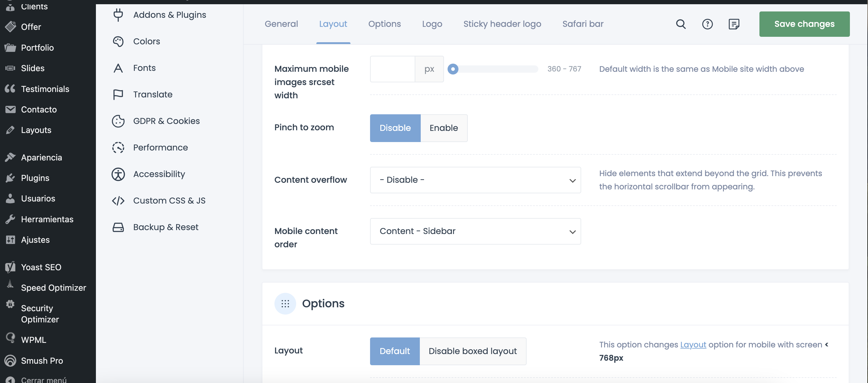The width and height of the screenshot is (868, 383).
Task: Click the Smush Pro icon
Action: [11, 360]
